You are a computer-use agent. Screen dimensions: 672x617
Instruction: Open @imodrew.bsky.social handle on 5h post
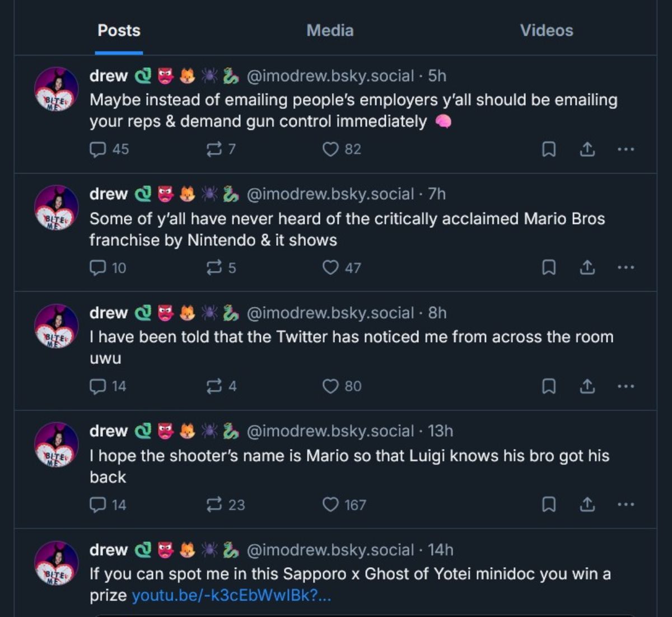coord(330,76)
